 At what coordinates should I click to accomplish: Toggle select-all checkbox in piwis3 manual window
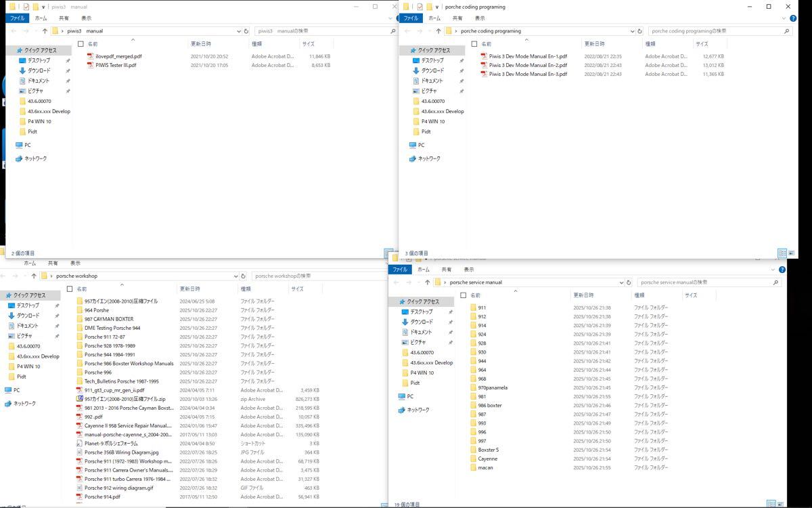tap(81, 43)
